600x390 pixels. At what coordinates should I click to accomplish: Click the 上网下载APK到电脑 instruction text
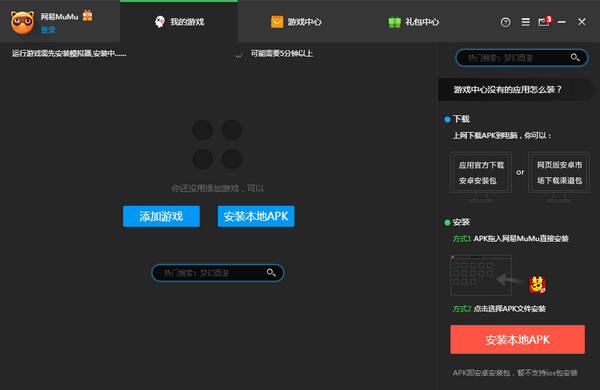tap(502, 136)
